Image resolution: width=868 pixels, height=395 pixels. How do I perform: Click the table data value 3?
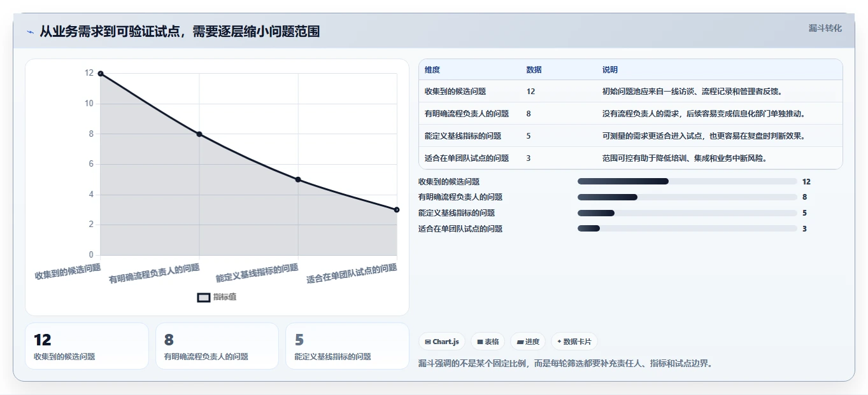click(529, 158)
